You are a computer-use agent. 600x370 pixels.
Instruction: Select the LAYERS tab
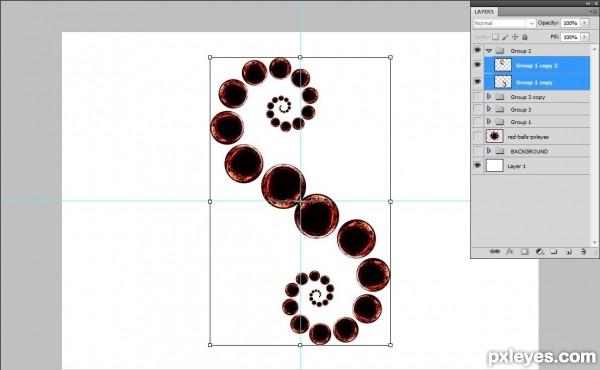(x=484, y=12)
